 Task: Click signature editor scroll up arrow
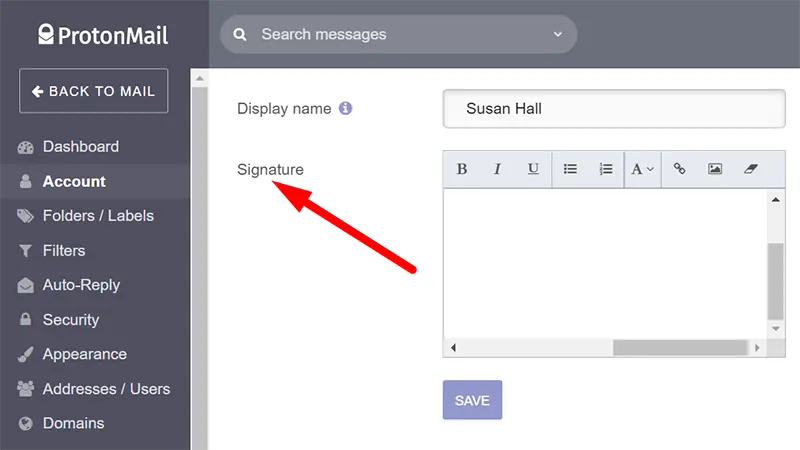click(776, 199)
